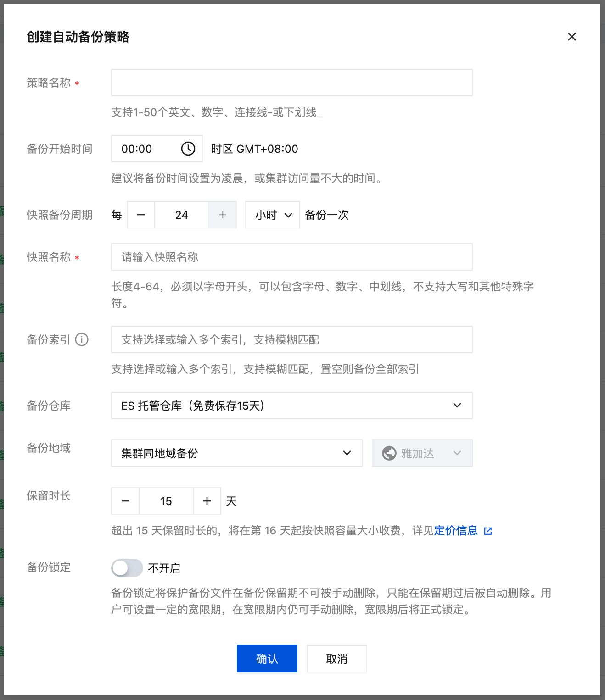Click the external link icon after 定价信息
Viewport: 605px width, 700px height.
point(488,531)
